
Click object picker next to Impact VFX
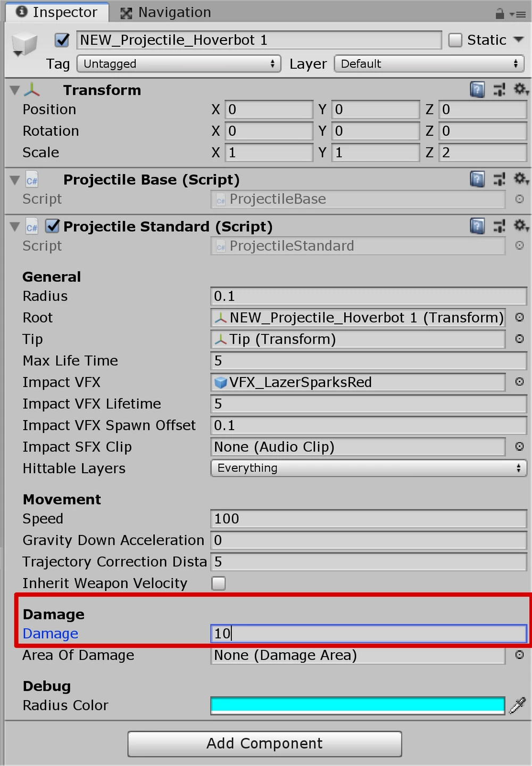(520, 382)
